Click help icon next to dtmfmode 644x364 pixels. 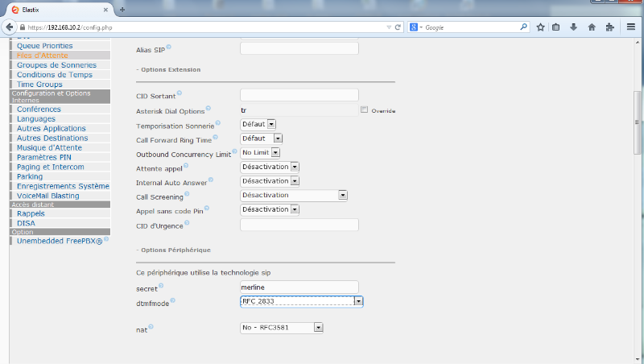[x=172, y=300]
